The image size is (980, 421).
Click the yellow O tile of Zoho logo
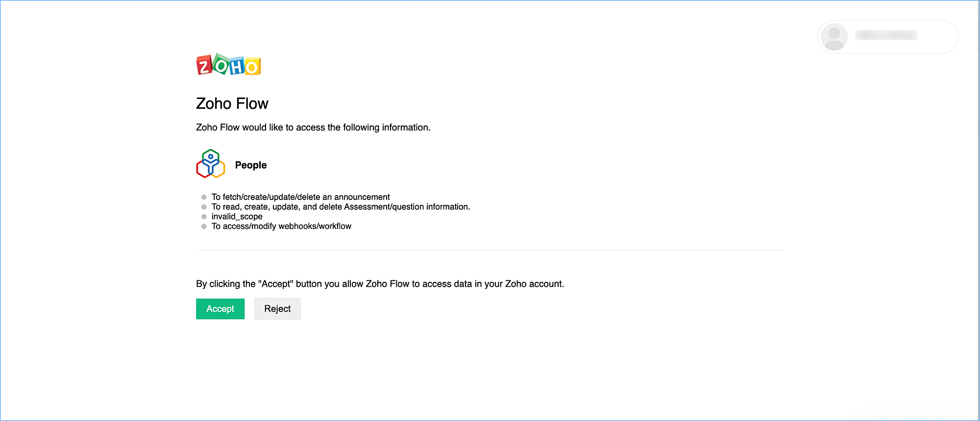(x=252, y=67)
